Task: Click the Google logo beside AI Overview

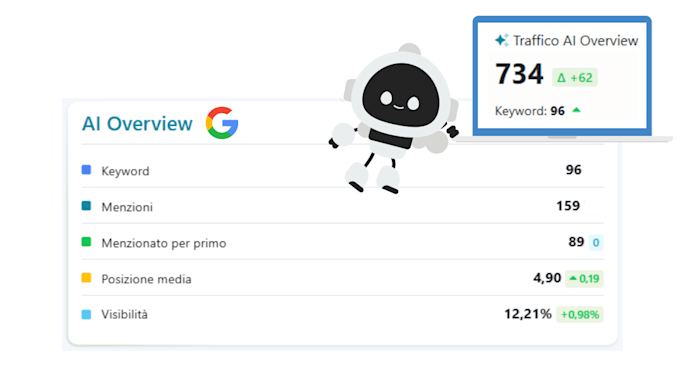Action: coord(222,123)
